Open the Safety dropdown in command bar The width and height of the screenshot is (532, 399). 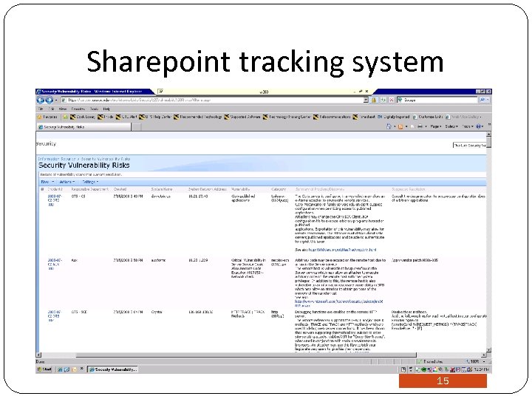point(451,126)
